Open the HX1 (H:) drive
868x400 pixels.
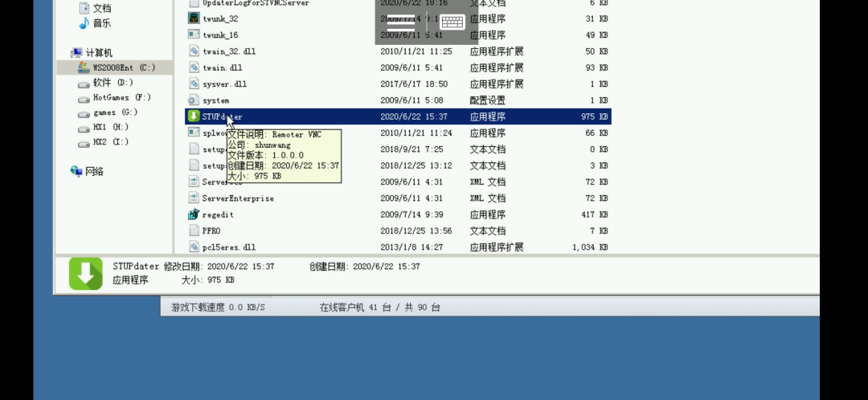(x=111, y=127)
